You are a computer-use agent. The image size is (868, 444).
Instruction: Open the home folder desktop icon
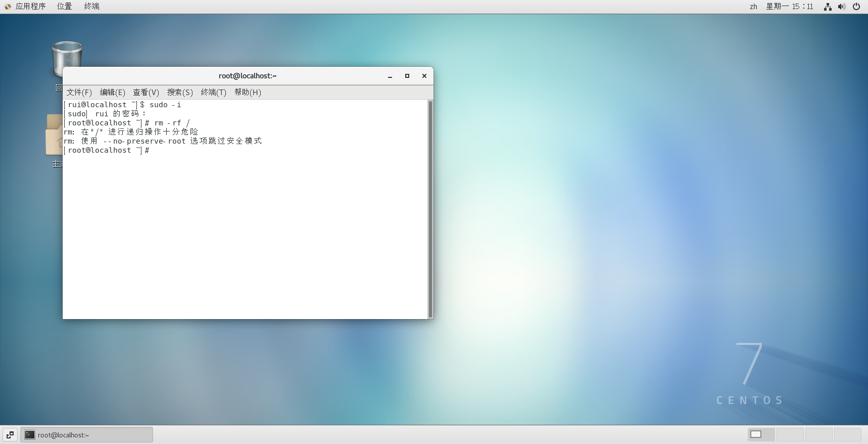[x=54, y=135]
